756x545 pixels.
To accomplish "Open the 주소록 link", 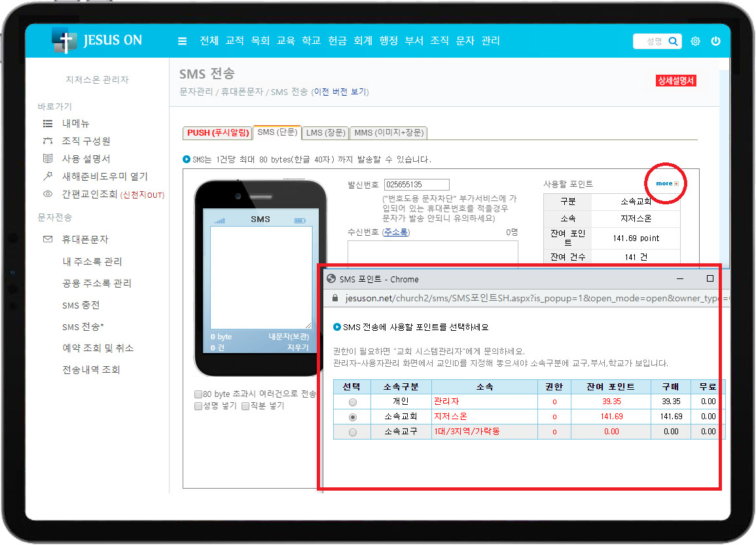I will pos(396,232).
